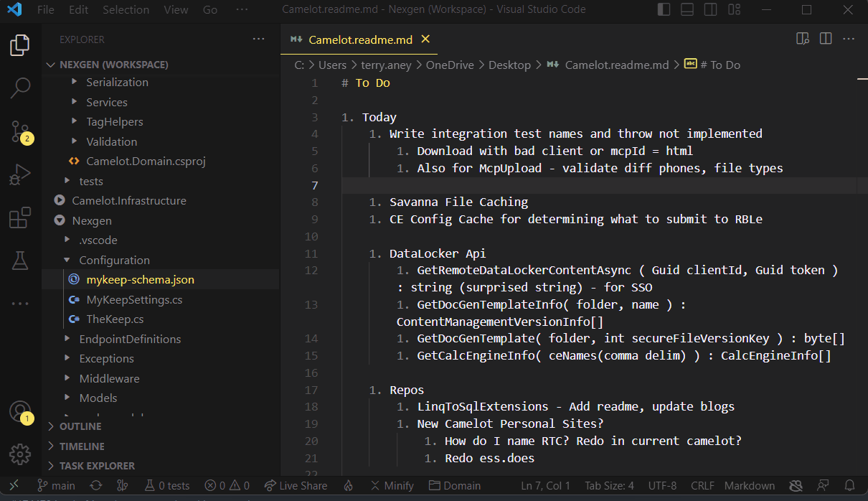
Task: Click the synchronize changes icon in status bar
Action: [95, 486]
